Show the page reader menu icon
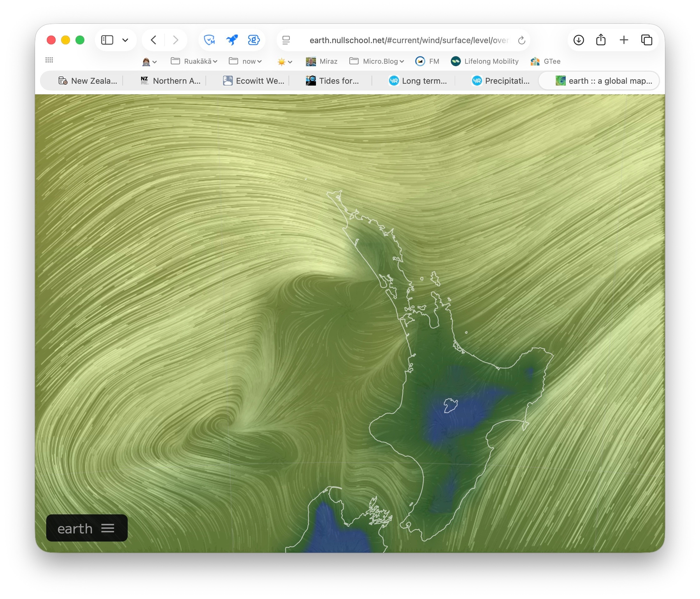 pos(286,40)
